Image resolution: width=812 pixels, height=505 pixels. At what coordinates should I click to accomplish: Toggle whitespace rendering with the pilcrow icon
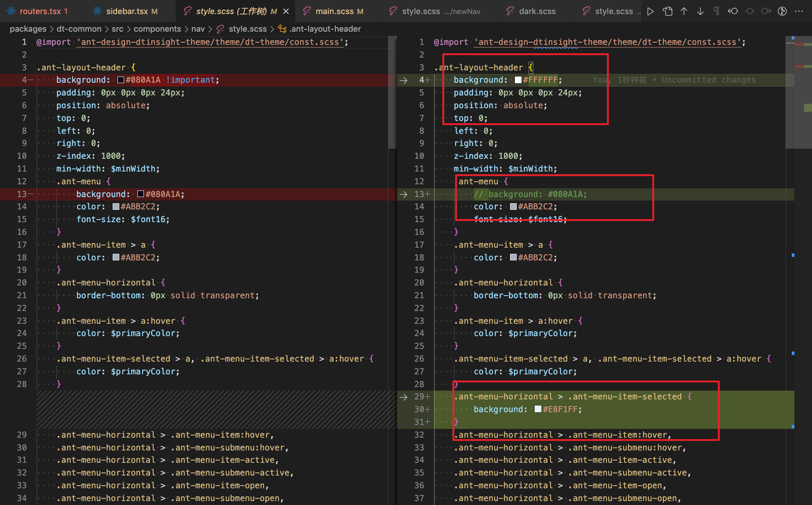point(716,11)
